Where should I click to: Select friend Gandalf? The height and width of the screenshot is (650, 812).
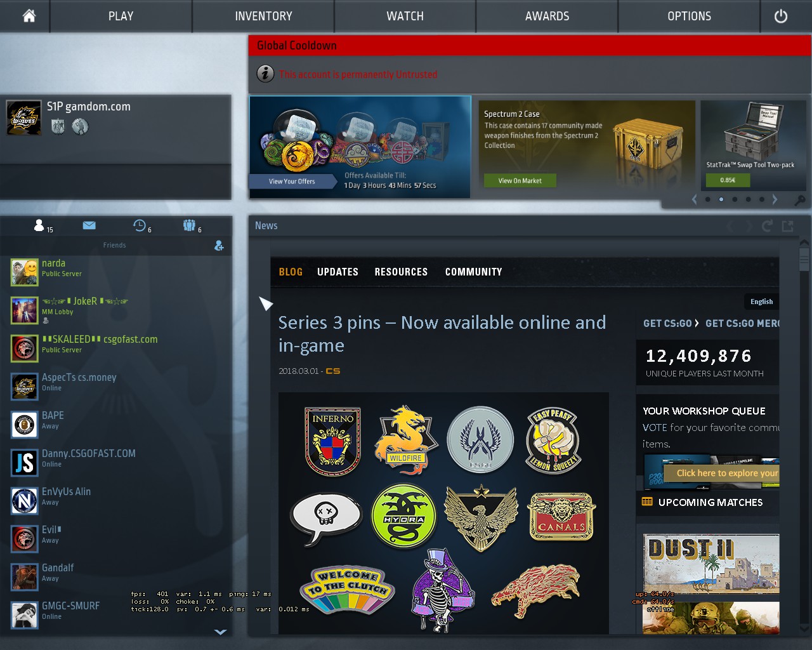click(121, 577)
